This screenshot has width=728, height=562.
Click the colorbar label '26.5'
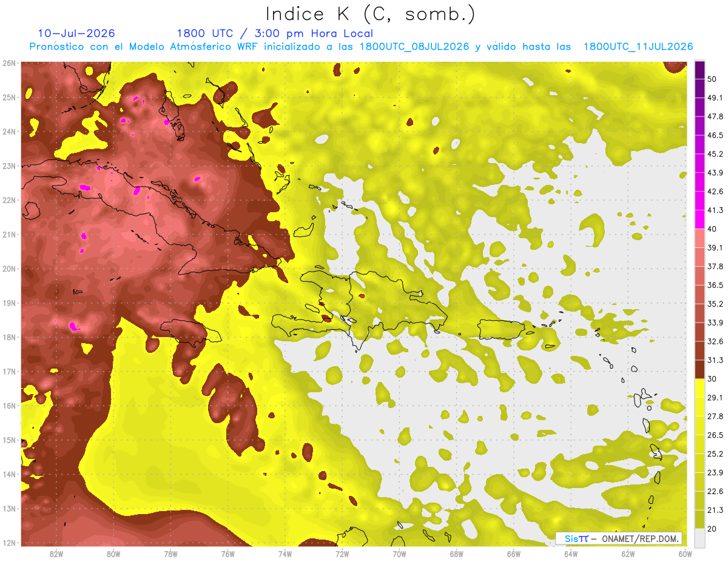click(715, 435)
